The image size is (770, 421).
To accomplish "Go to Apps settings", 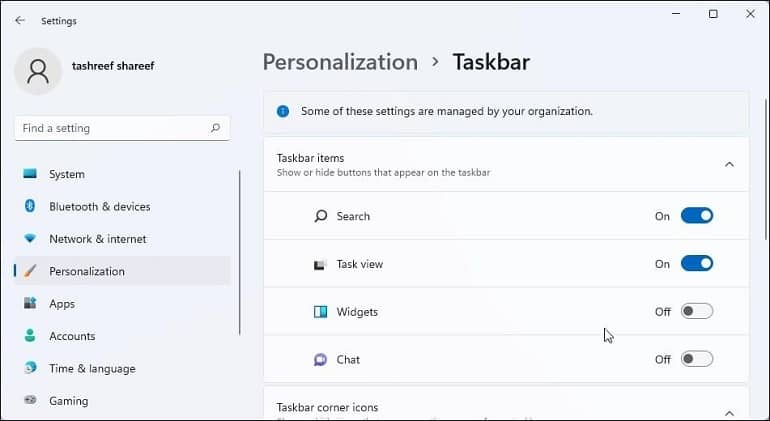I will [x=122, y=303].
